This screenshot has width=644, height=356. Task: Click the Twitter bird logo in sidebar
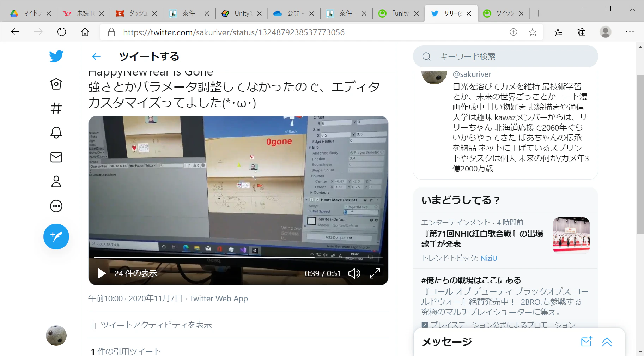[56, 56]
